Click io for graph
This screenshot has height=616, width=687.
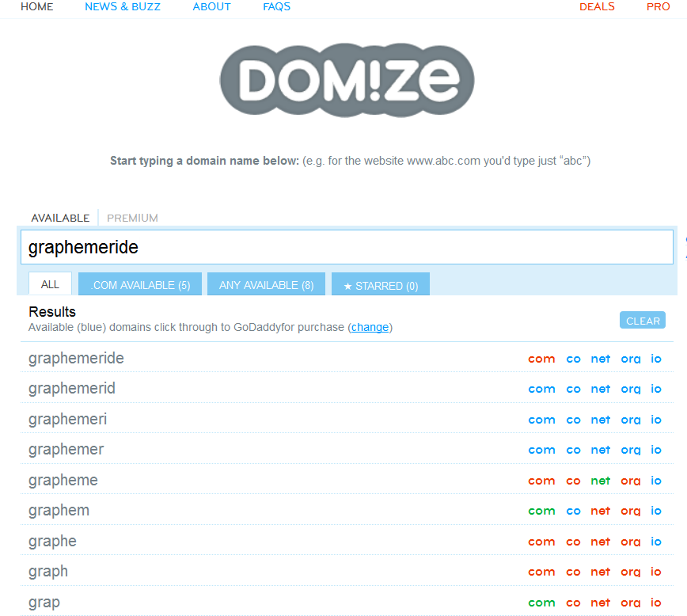[656, 572]
